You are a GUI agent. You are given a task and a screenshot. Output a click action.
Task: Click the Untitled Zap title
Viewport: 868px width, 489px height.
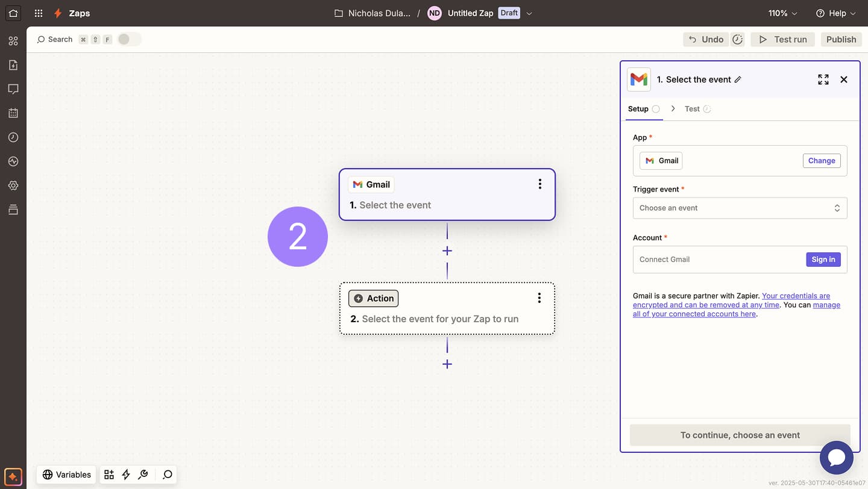coord(470,13)
